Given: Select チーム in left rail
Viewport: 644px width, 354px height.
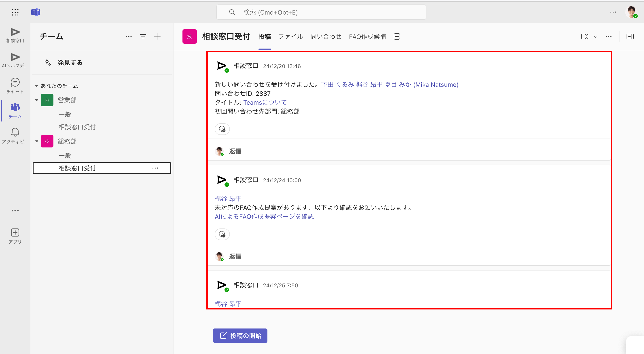Looking at the screenshot, I should 15,111.
